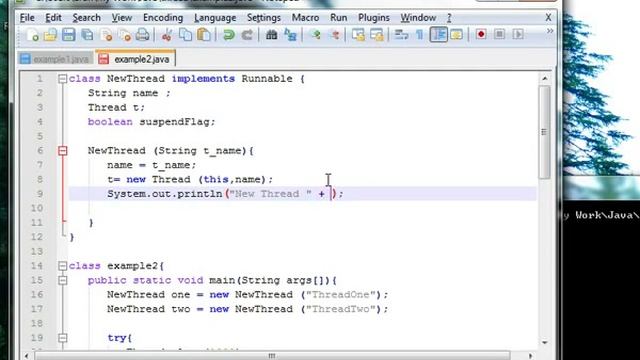This screenshot has height=360, width=640.
Task: Click the macro Playback icon
Action: [x=518, y=34]
